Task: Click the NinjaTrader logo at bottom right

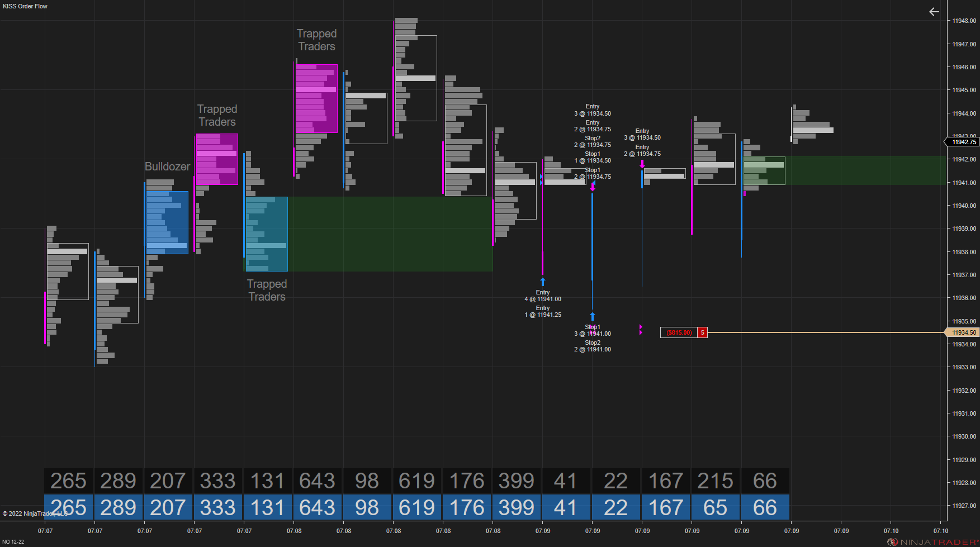Action: point(933,541)
